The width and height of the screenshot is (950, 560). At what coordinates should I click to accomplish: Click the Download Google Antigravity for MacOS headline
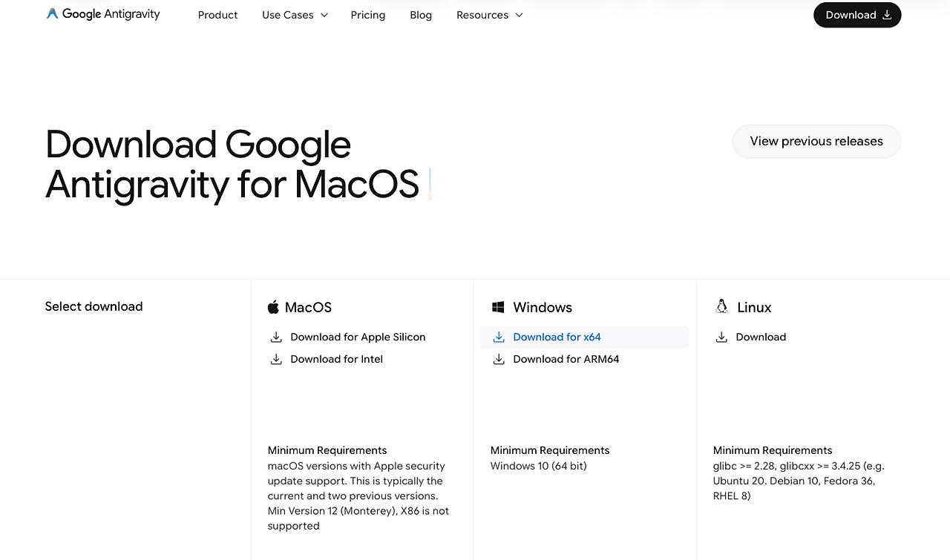click(x=232, y=164)
